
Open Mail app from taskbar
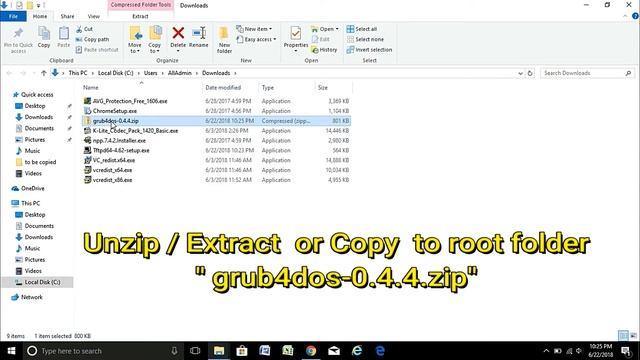click(x=334, y=351)
